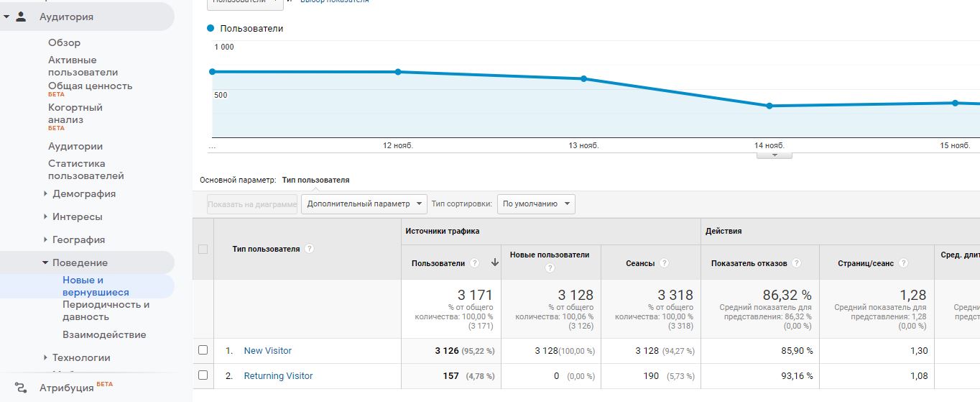Click the Источники трафика group header
The image size is (980, 402).
[442, 231]
